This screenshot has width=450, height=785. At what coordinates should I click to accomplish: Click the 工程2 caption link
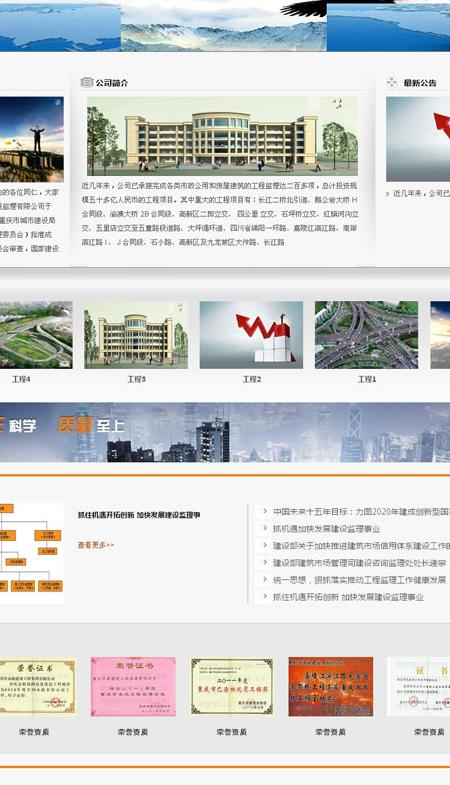(x=252, y=379)
